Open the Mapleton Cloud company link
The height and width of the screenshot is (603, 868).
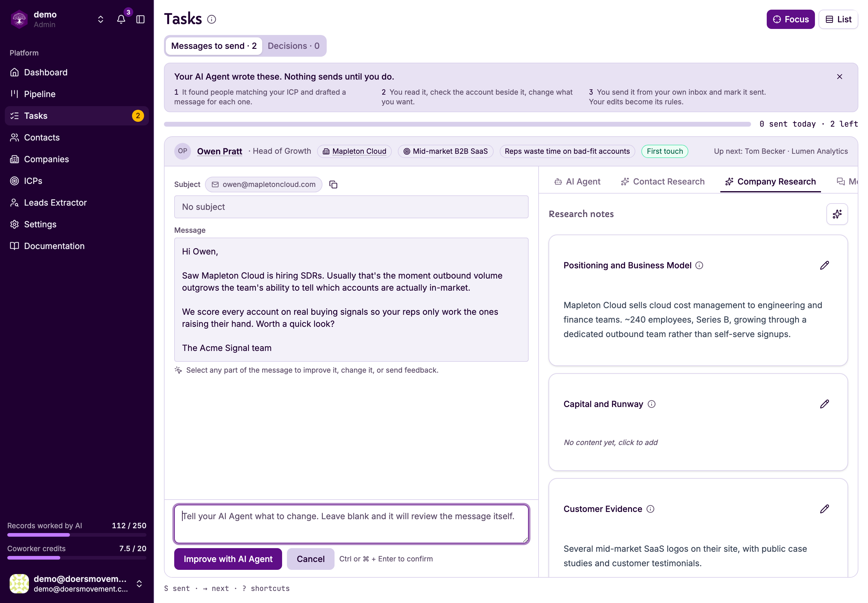[x=354, y=151]
